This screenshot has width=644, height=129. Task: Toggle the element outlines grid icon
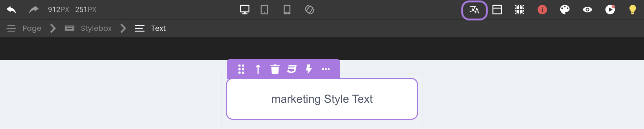tap(519, 10)
